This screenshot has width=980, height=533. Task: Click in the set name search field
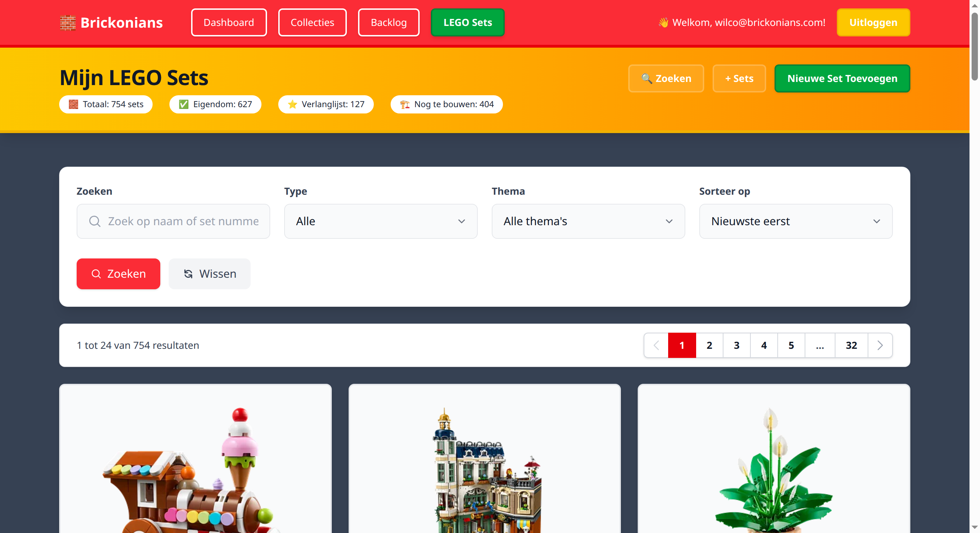pyautogui.click(x=183, y=221)
